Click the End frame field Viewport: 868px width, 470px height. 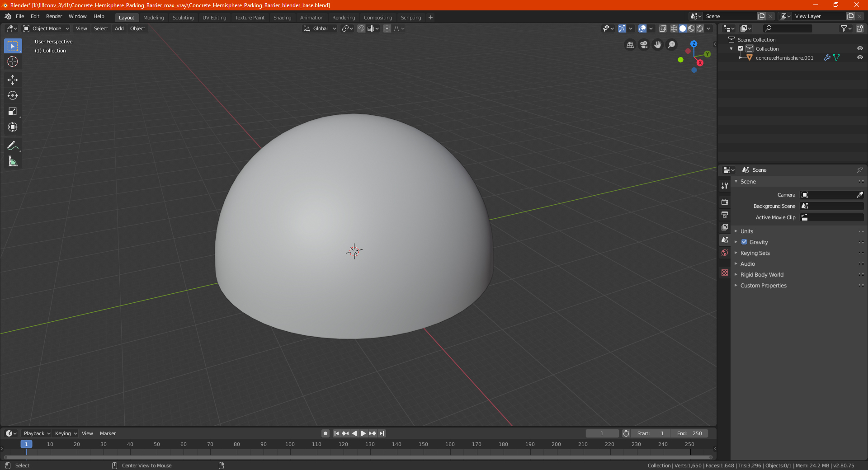(x=689, y=433)
